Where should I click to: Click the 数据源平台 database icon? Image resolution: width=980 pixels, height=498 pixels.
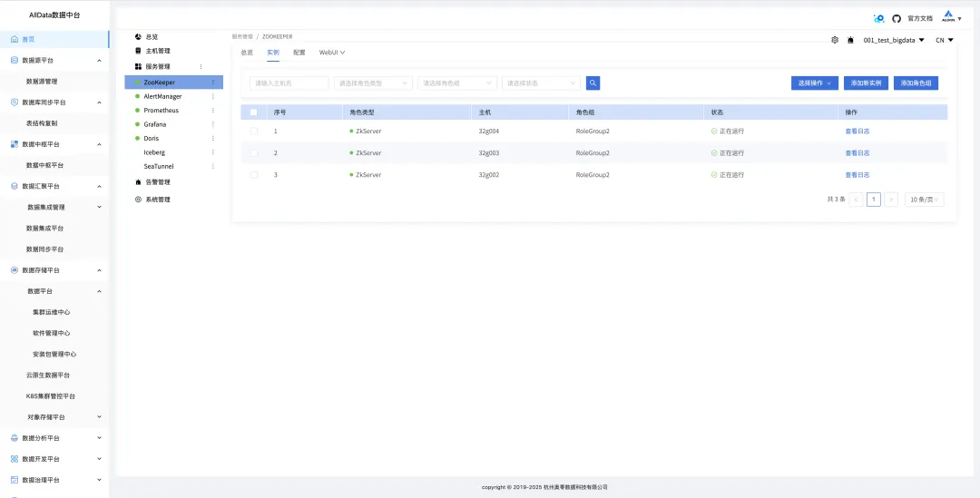15,61
